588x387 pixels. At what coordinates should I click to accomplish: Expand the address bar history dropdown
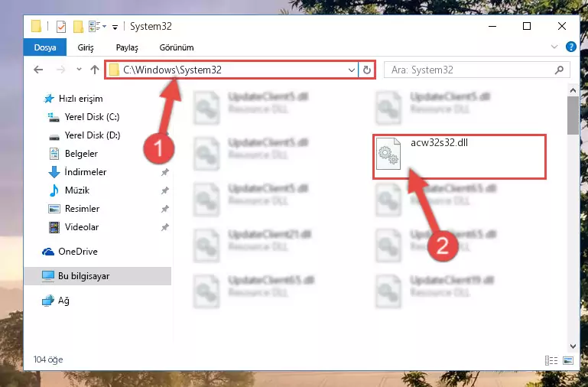pyautogui.click(x=352, y=70)
